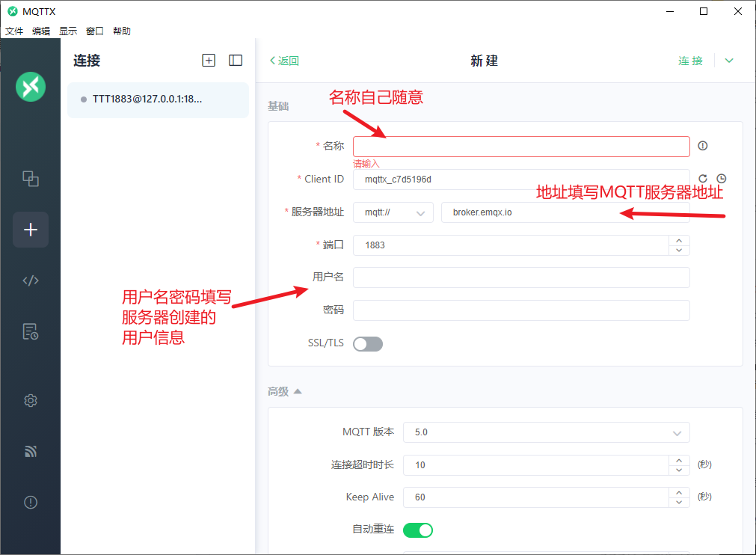Increase the 端口 value with up arrow

point(679,240)
